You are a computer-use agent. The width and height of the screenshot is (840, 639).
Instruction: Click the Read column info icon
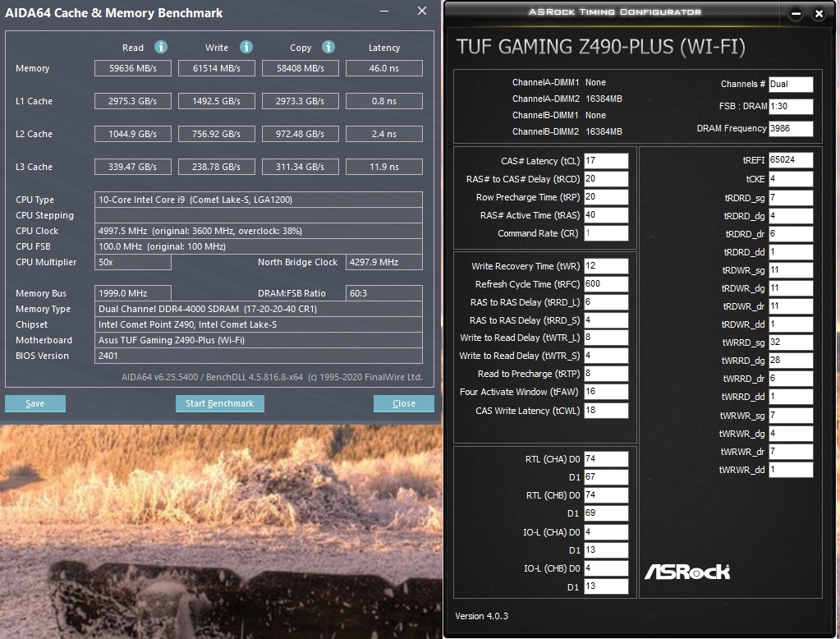161,47
